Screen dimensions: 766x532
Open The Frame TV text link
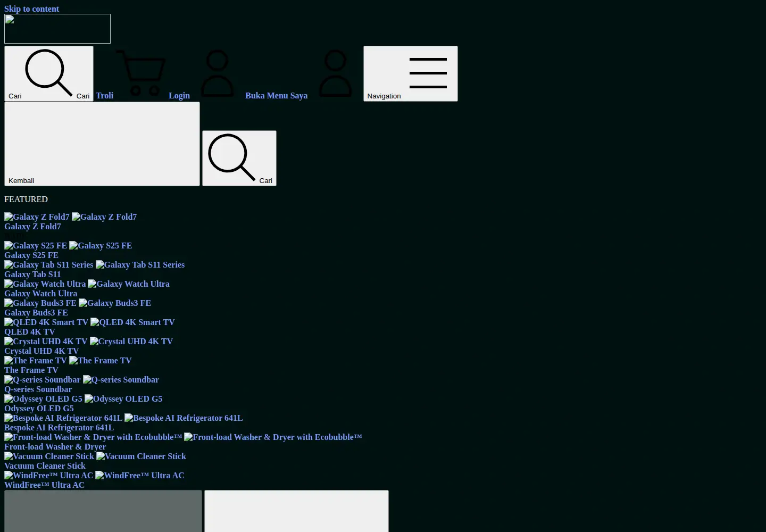[x=31, y=370]
